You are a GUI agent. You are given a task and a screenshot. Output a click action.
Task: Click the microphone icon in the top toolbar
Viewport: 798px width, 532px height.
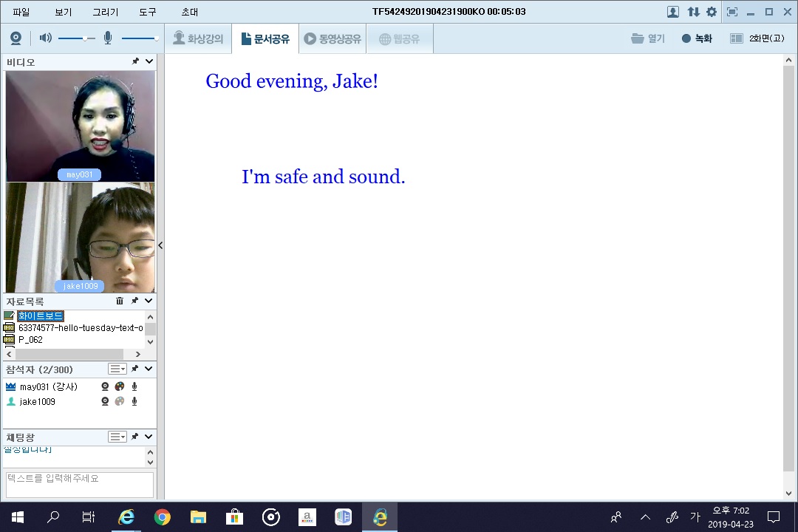coord(108,38)
